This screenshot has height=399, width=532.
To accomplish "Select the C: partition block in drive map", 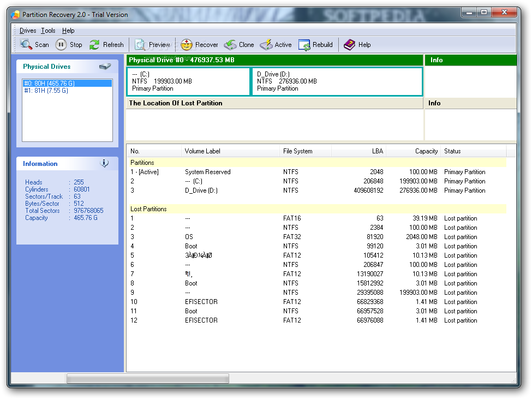I will pos(188,81).
